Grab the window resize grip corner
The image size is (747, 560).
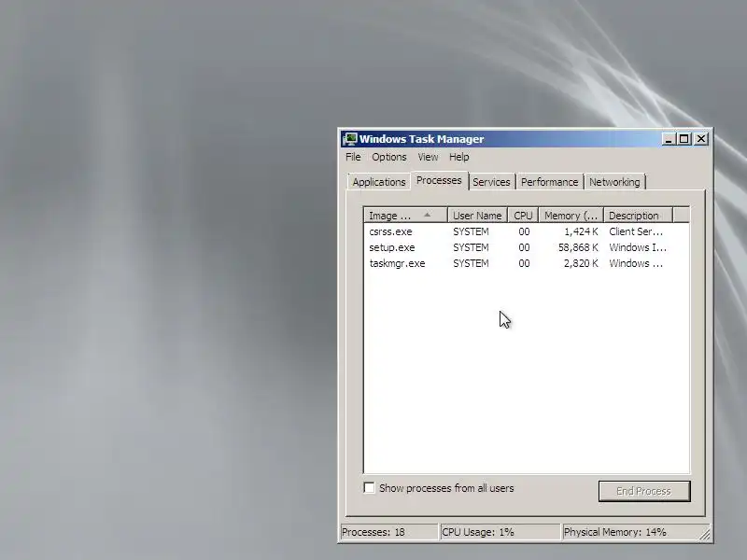[x=705, y=535]
